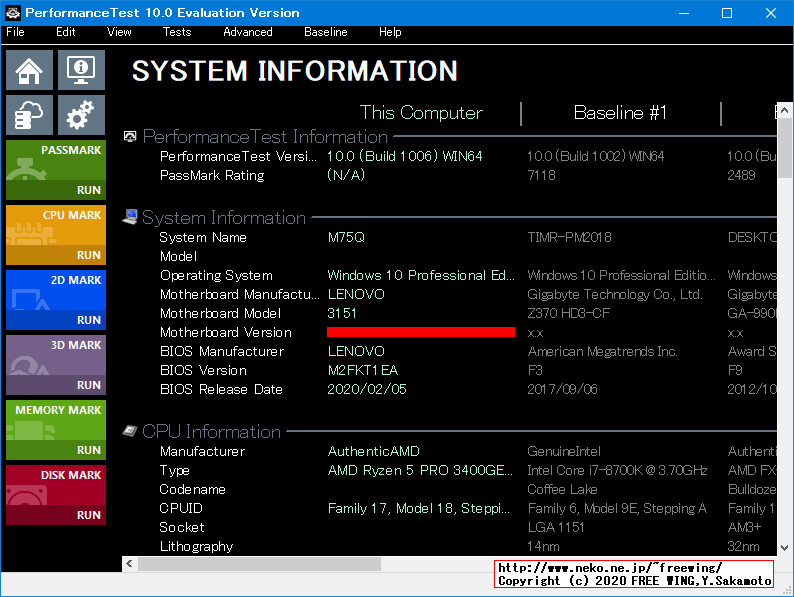This screenshot has width=794, height=597.
Task: Open the Help menu
Action: 390,32
